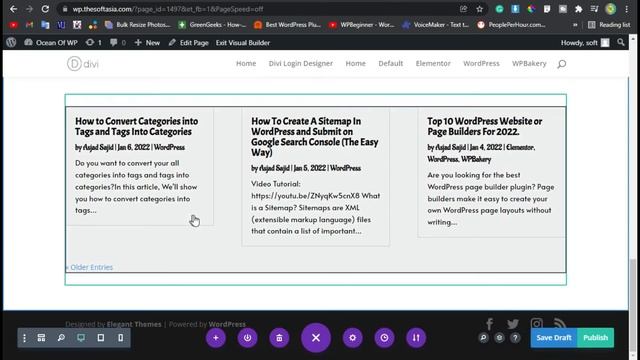Click the purple save-to-library power button
The image size is (640, 360).
pyautogui.click(x=247, y=338)
